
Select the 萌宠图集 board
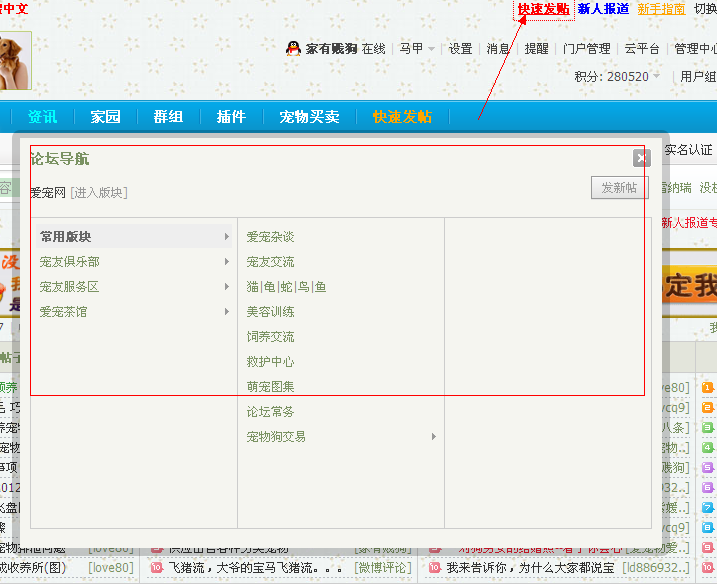270,386
